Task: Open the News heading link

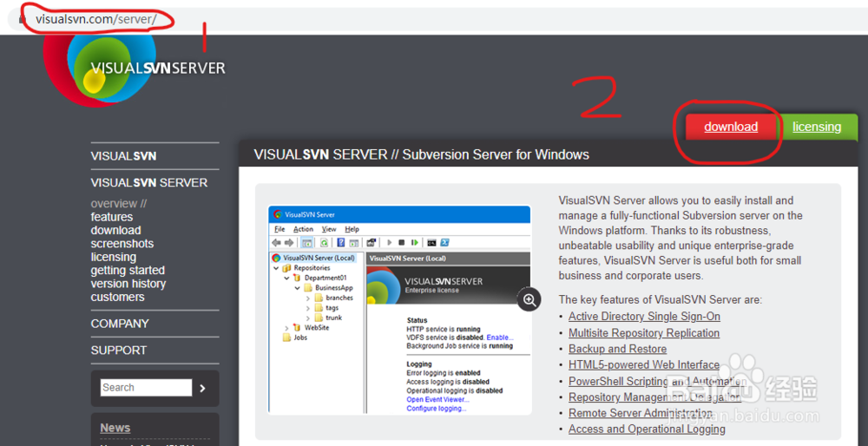Action: coord(115,428)
